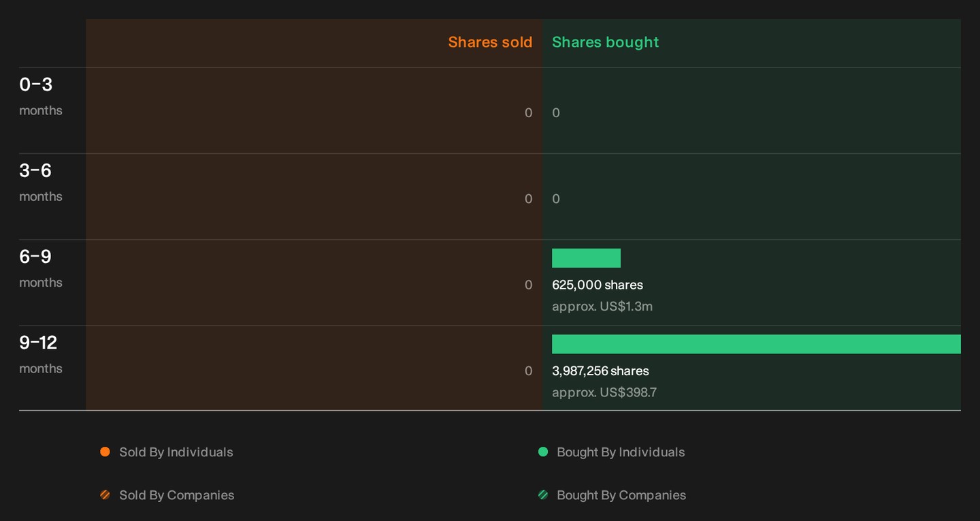This screenshot has height=521, width=980.
Task: Select the green 9–12 months bought bar
Action: [x=756, y=344]
